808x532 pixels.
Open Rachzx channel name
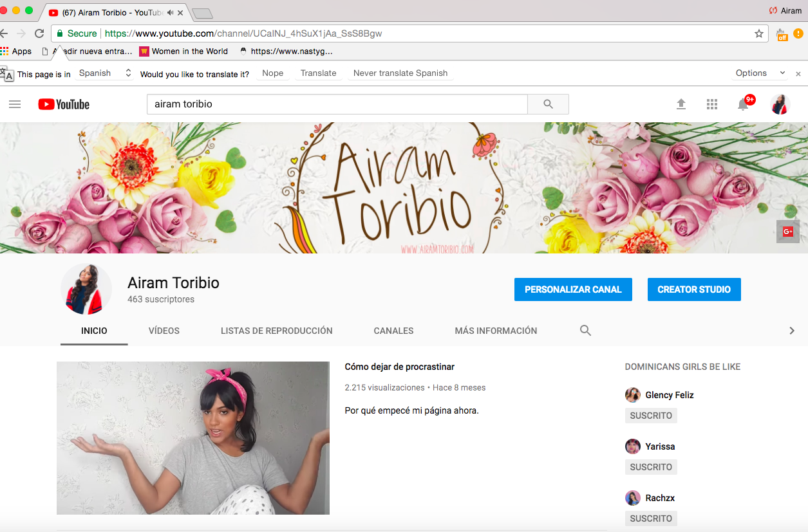click(660, 498)
